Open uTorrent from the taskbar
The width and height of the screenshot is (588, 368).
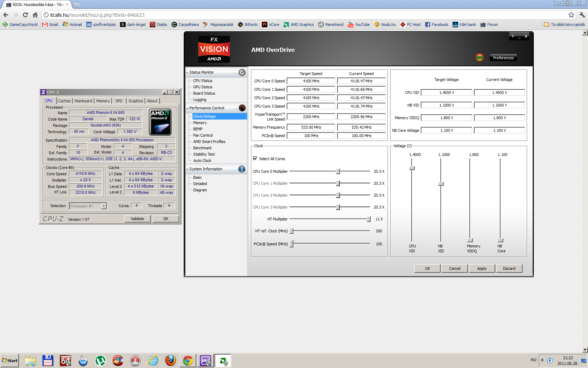click(100, 361)
